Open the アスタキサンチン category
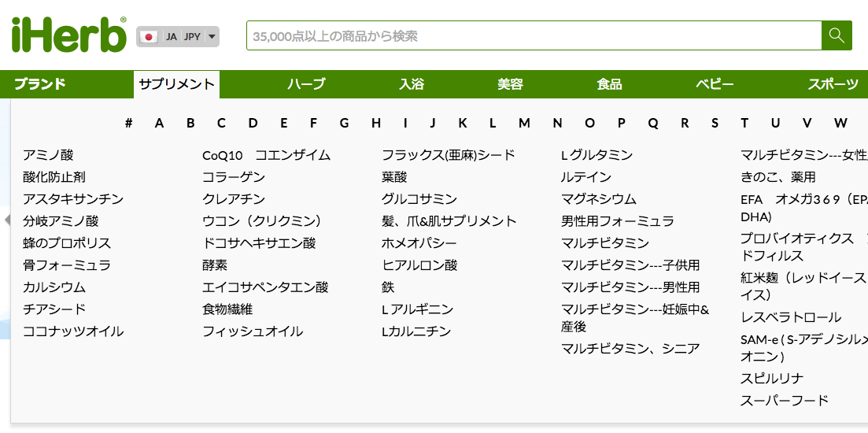 tap(73, 199)
